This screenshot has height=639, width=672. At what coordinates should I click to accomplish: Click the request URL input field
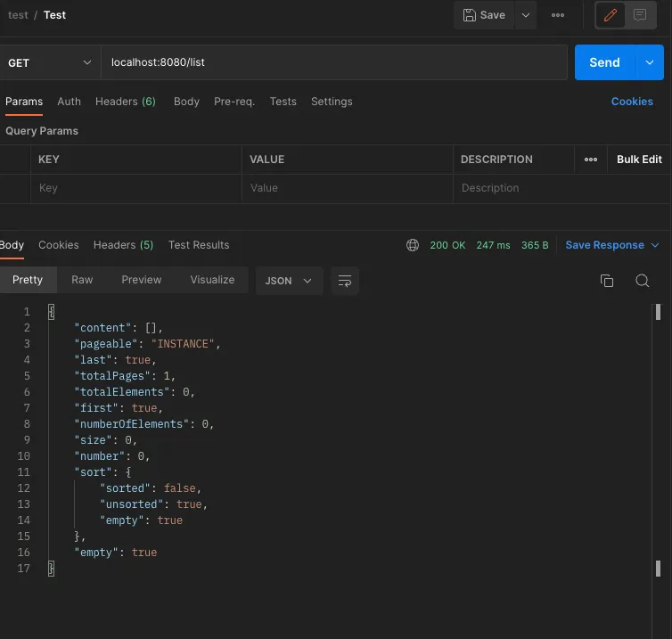tap(334, 62)
